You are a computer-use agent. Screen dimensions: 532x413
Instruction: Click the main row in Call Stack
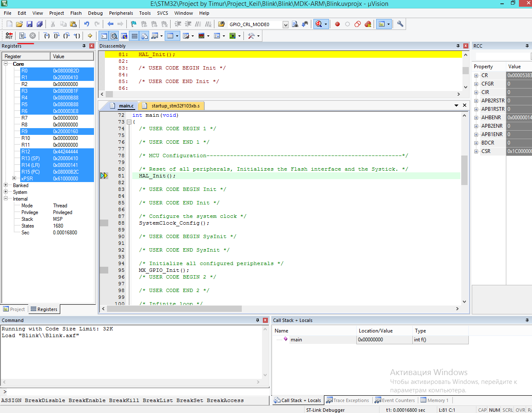[371, 340]
